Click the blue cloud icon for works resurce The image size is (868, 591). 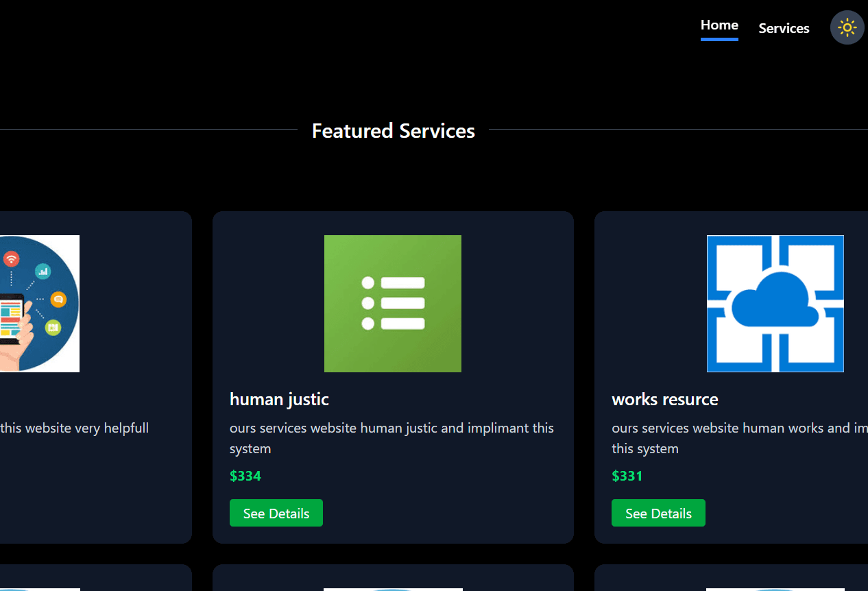point(775,304)
